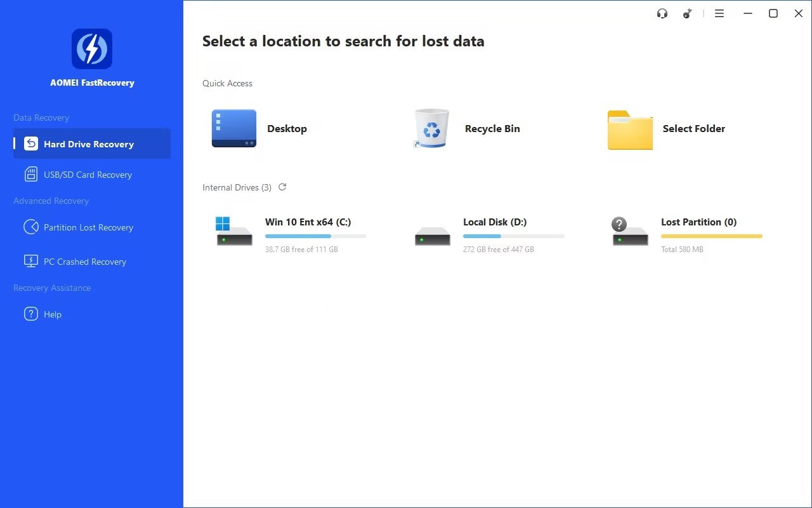Open the hamburger menu
Screen dimensions: 812x508
coord(719,13)
